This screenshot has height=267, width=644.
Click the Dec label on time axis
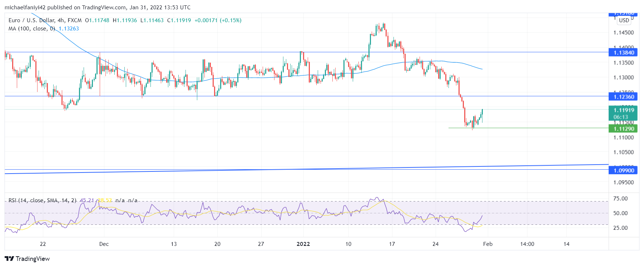(x=104, y=244)
